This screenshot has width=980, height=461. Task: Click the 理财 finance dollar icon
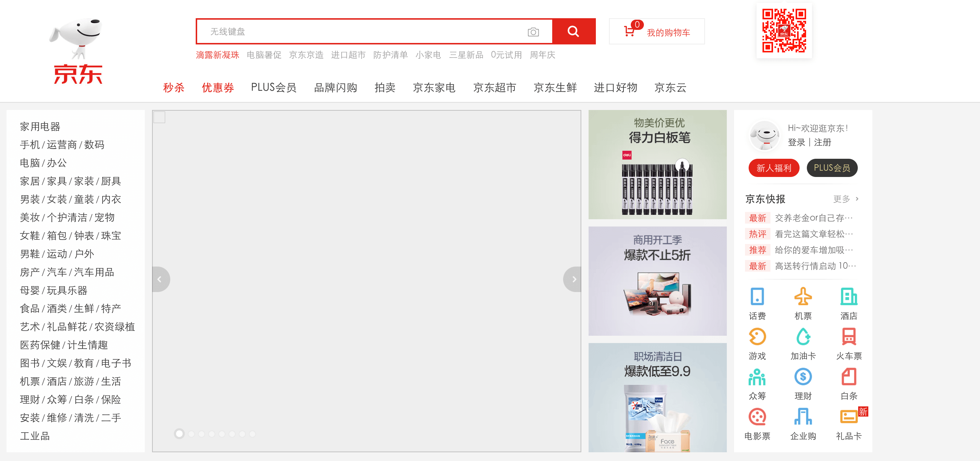pyautogui.click(x=803, y=377)
